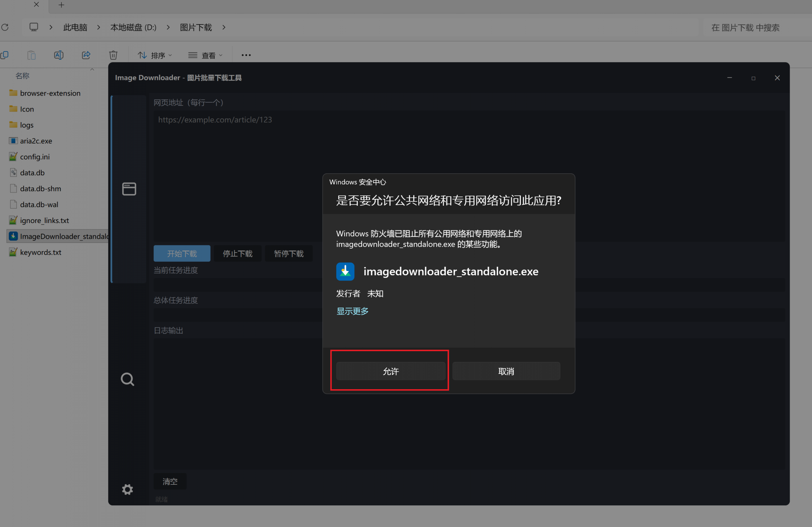The height and width of the screenshot is (527, 812).
Task: Click the 允许 button in the firewall dialog
Action: point(391,371)
